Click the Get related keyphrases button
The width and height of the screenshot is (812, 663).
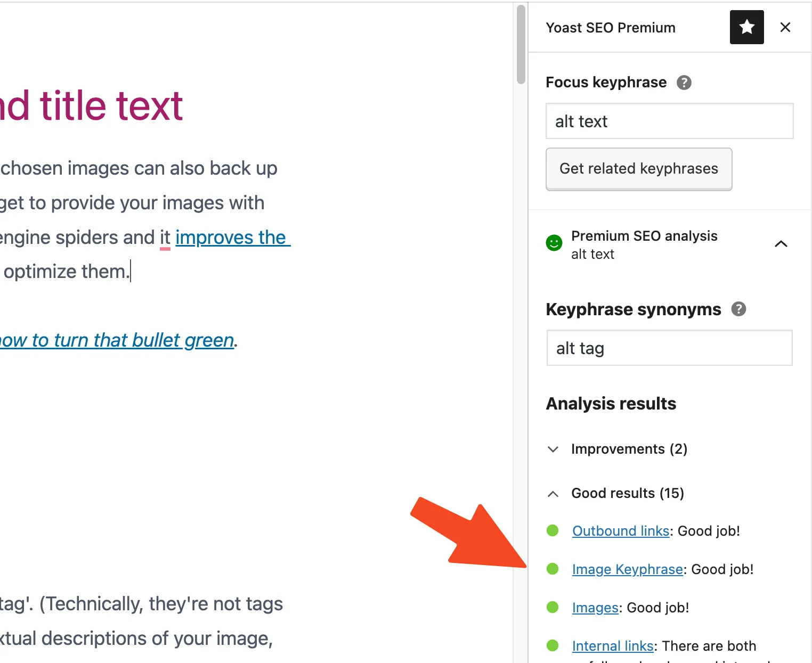pos(638,169)
